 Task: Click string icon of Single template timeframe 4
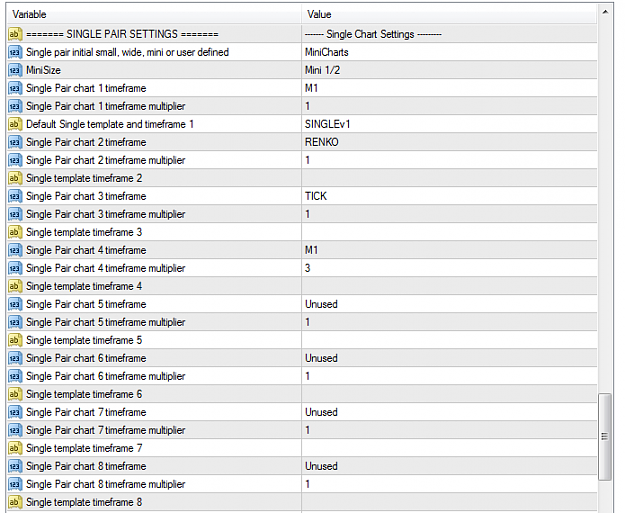click(x=15, y=286)
